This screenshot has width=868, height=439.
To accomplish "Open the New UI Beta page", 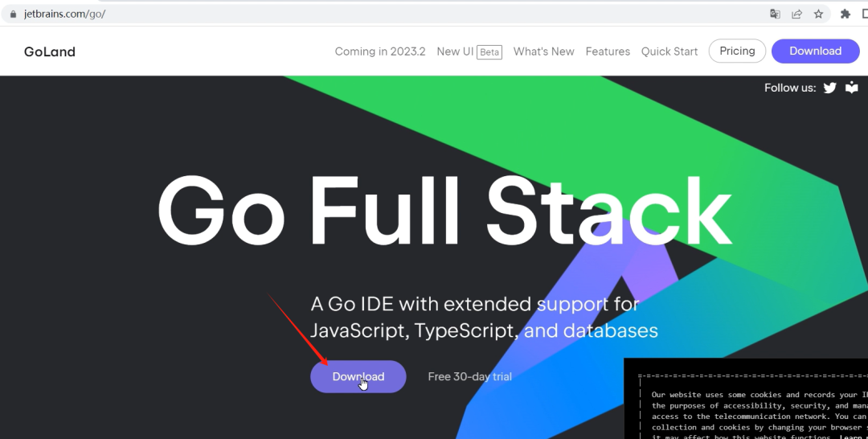I will click(x=469, y=51).
